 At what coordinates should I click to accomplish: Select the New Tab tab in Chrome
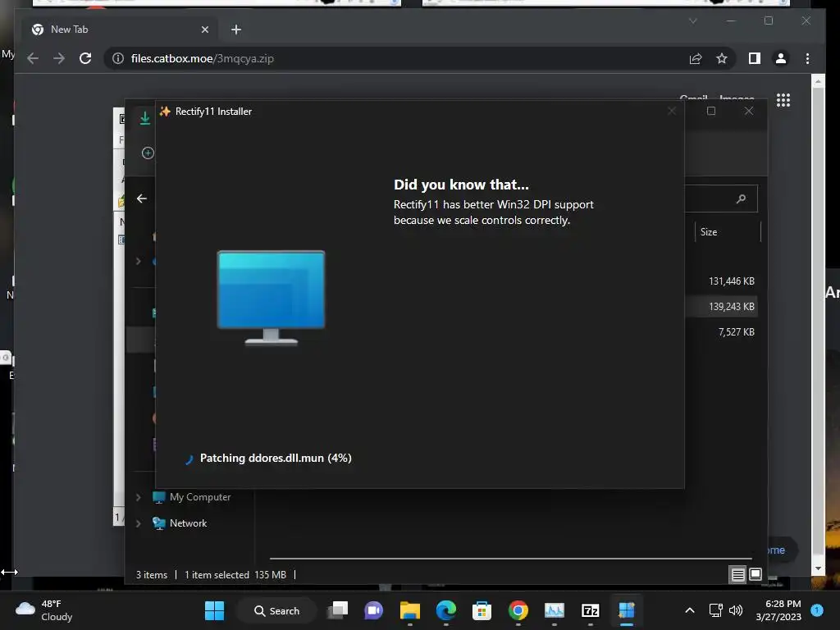(x=120, y=30)
